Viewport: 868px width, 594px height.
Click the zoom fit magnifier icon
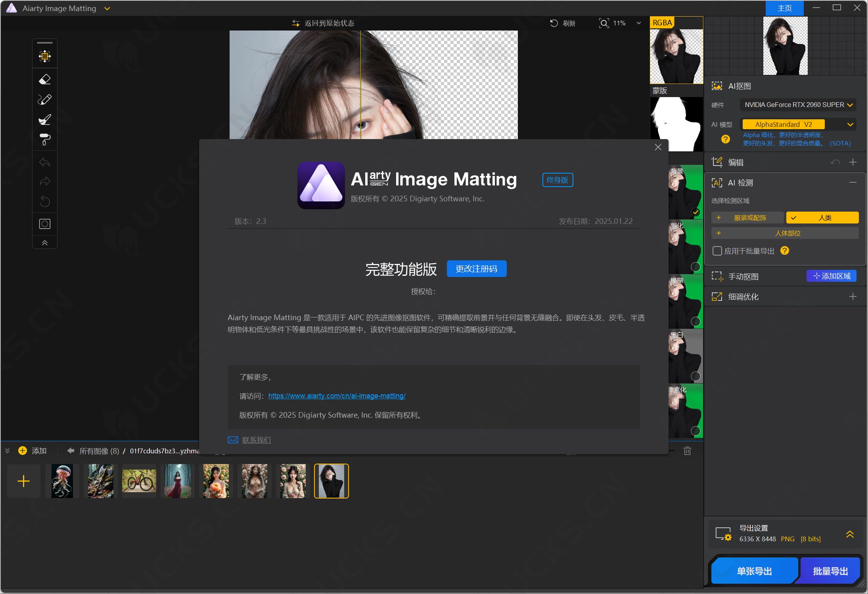604,23
